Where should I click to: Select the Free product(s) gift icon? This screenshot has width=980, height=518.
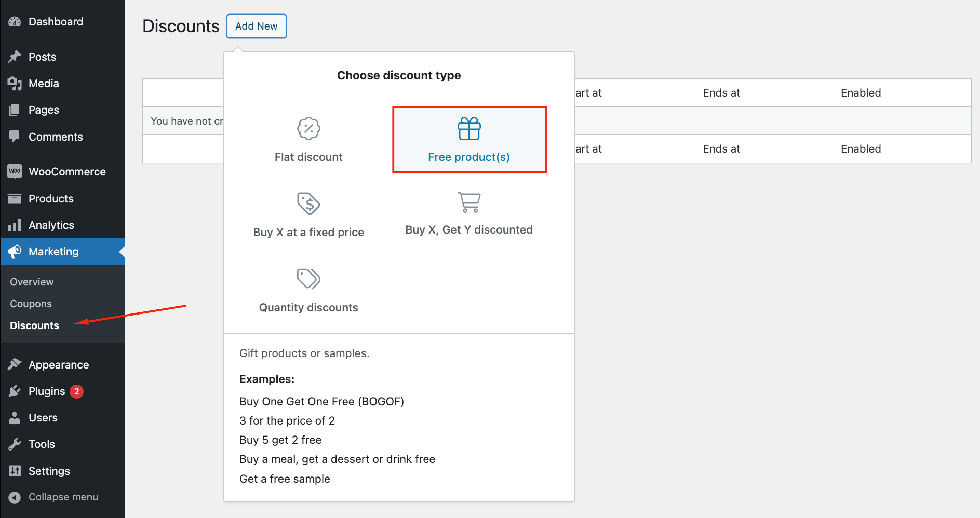pyautogui.click(x=469, y=129)
